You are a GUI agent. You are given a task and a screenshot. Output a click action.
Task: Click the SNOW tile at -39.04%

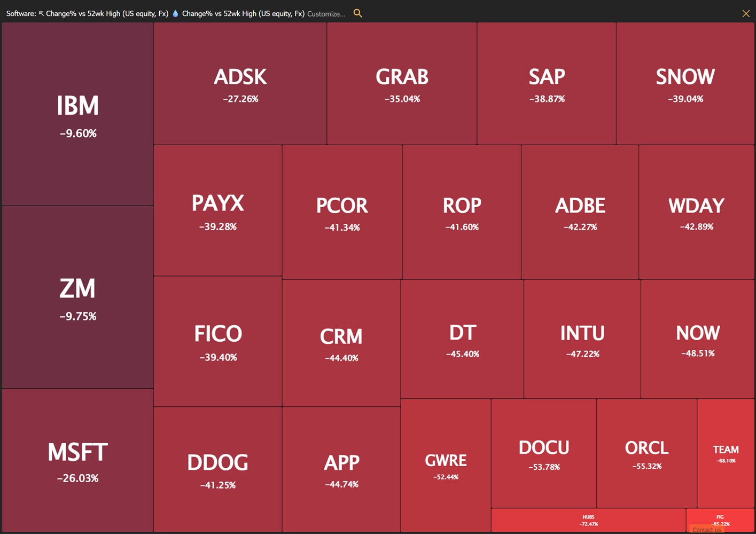pyautogui.click(x=685, y=84)
